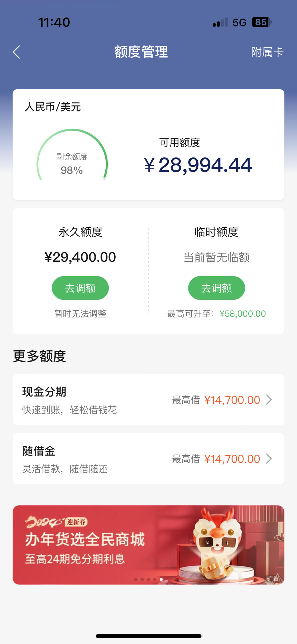This screenshot has width=297, height=644.
Task: Tap the 可用额度 amount ¥28,994.44
Action: (198, 165)
